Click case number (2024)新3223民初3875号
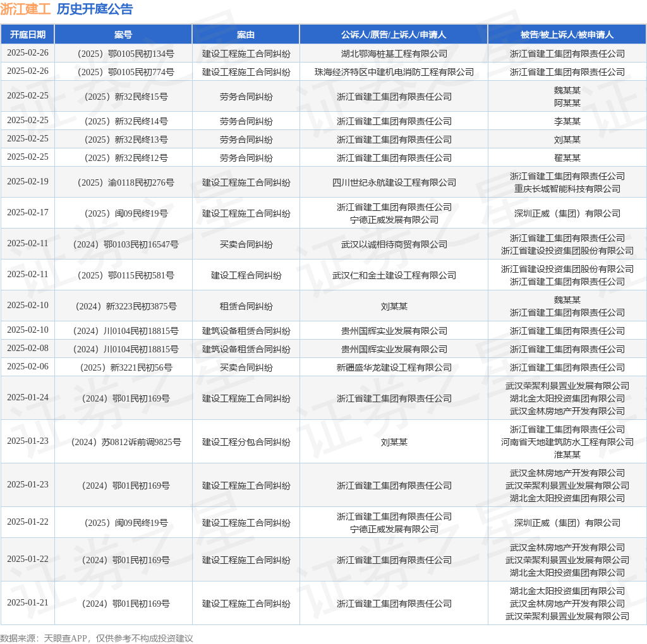 coord(126,306)
